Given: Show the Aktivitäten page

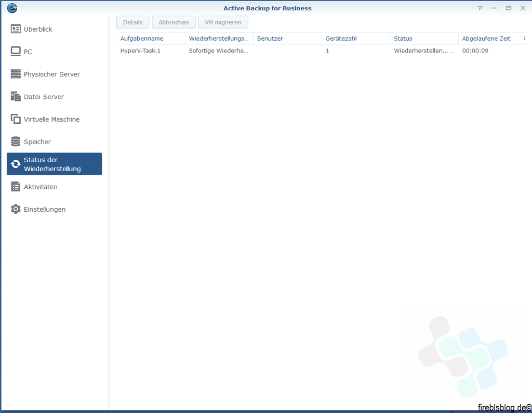Looking at the screenshot, I should pos(54,186).
